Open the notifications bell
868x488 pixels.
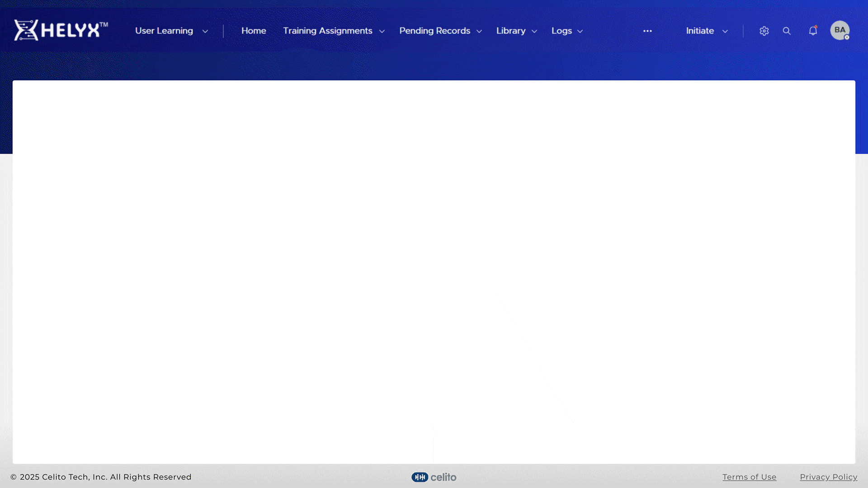[813, 31]
